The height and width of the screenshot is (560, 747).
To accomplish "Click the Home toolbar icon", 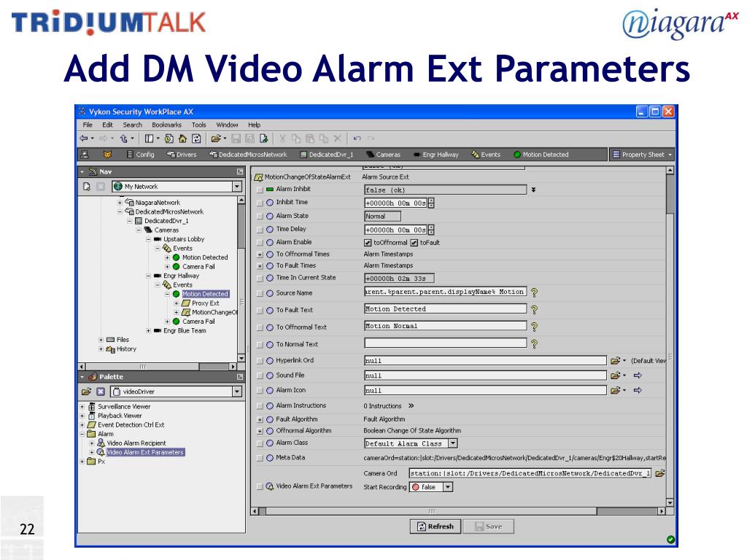I will pyautogui.click(x=182, y=139).
